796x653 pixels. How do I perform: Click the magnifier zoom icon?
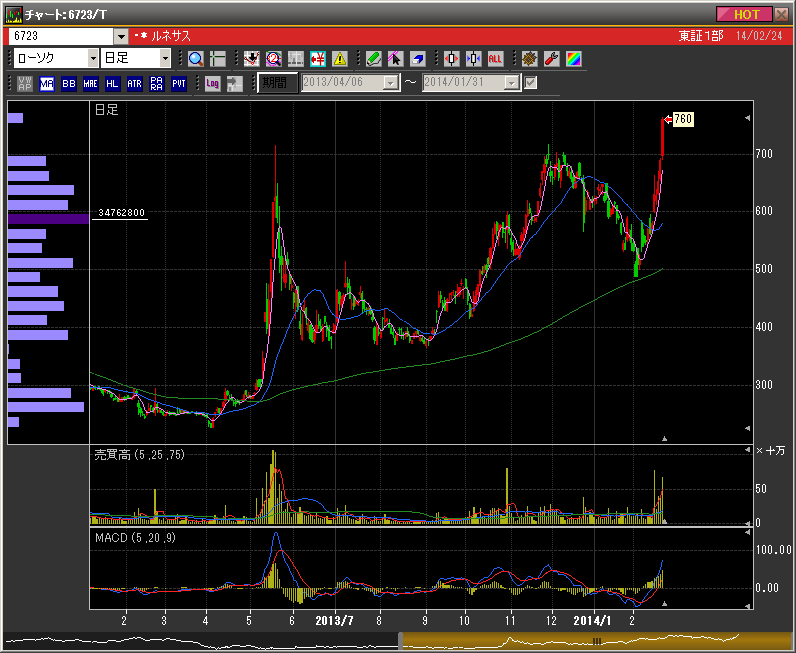point(195,59)
